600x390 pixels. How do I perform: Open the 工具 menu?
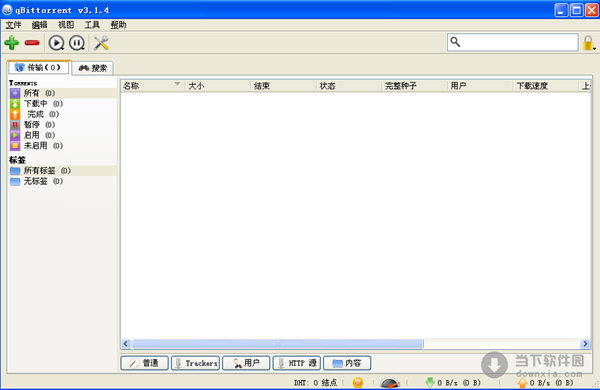click(x=92, y=25)
